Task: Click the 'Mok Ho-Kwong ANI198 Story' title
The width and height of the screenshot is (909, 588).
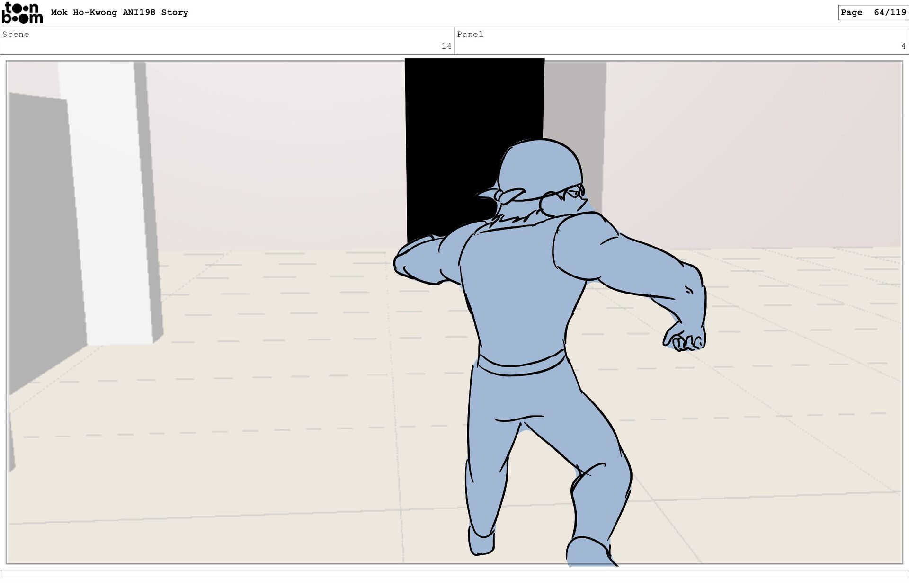Action: tap(119, 13)
